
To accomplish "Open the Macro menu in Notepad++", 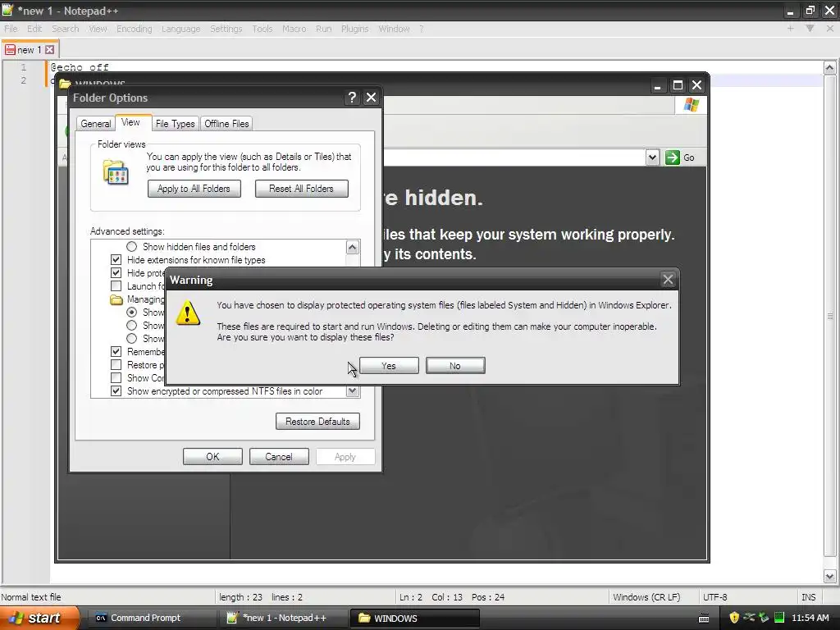I will 294,29.
